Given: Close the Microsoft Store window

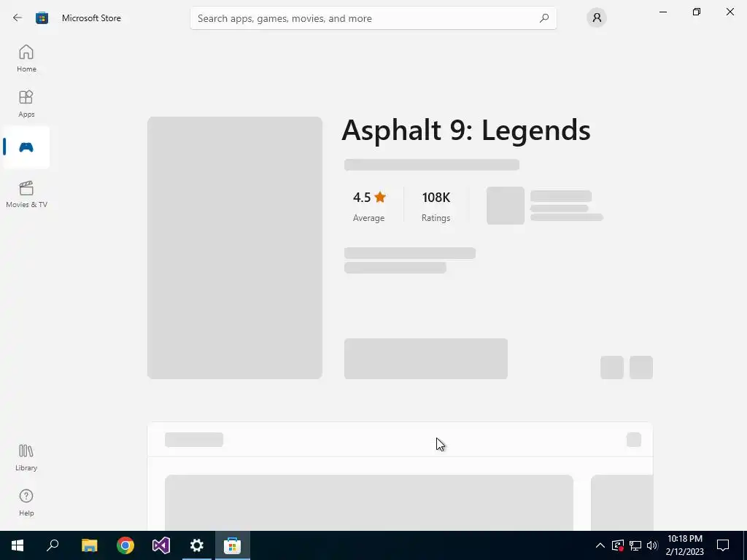Looking at the screenshot, I should (x=729, y=12).
